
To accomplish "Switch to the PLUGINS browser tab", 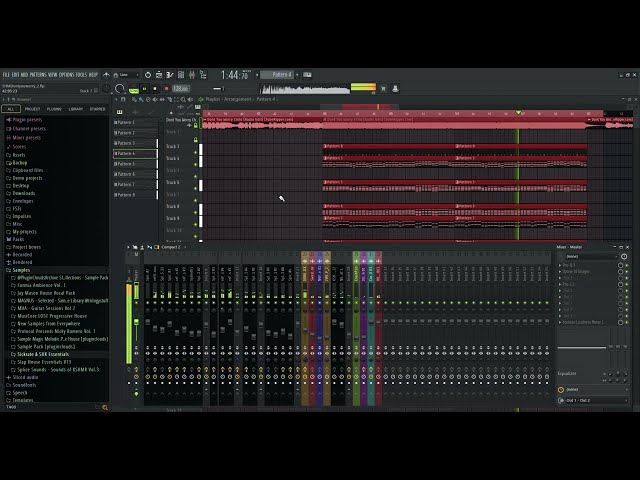I will pos(54,109).
